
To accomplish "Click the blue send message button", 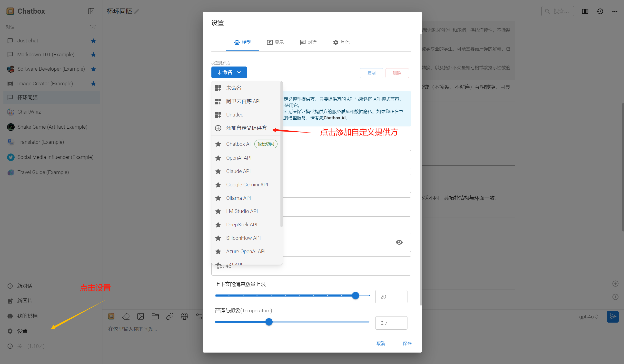I will point(612,316).
